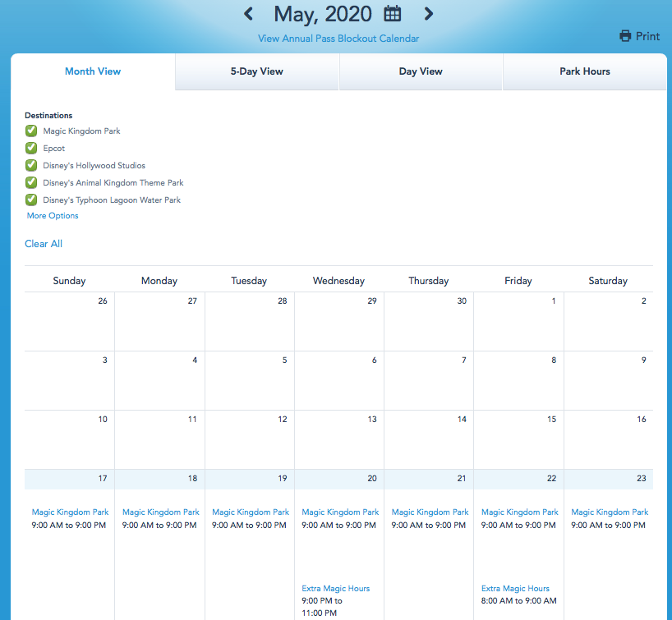Toggle Disney's Animal Kingdom Theme Park checkbox
Image resolution: width=672 pixels, height=620 pixels.
point(31,182)
